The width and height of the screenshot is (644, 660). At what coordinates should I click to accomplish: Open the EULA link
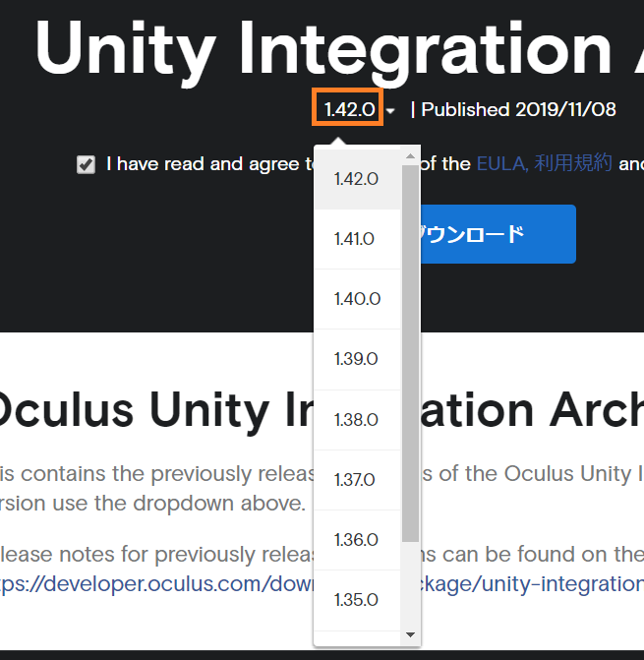pyautogui.click(x=501, y=163)
